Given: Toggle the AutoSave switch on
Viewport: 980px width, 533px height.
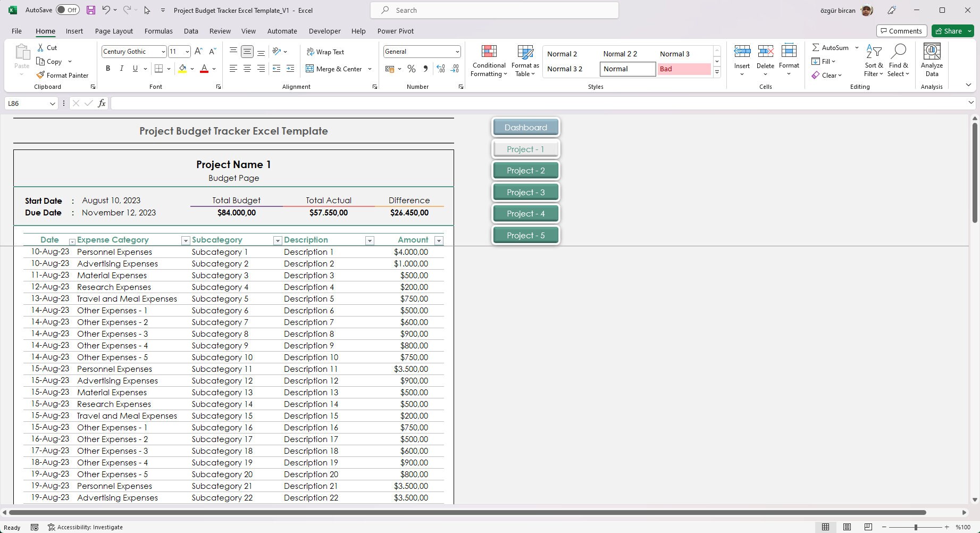Looking at the screenshot, I should (67, 10).
